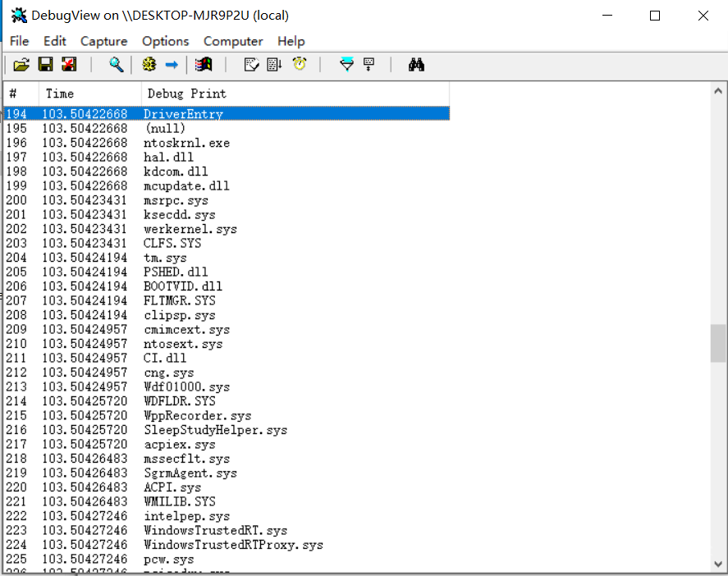Select the SgrmAgent.sys row
The width and height of the screenshot is (728, 576).
tap(227, 473)
